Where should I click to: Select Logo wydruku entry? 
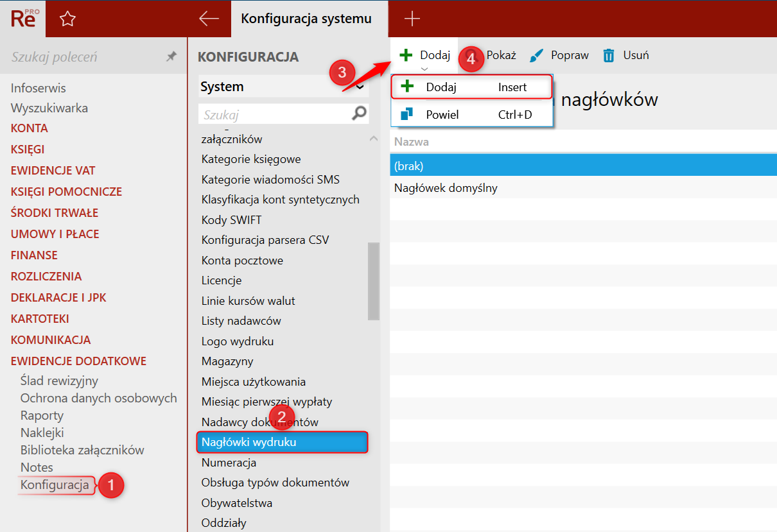pos(238,341)
